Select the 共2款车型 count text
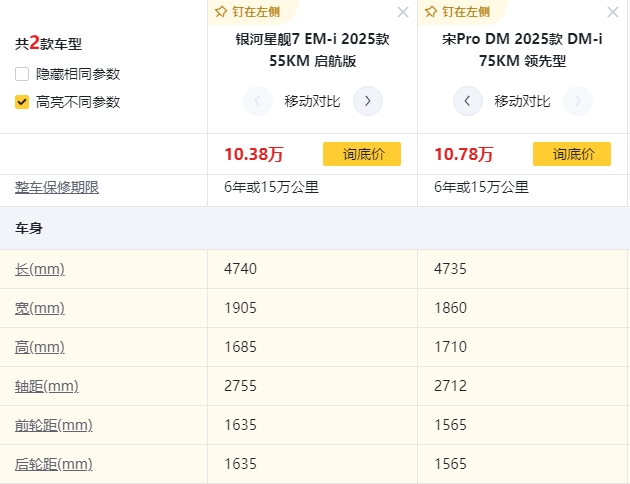The height and width of the screenshot is (484, 630). 48,43
